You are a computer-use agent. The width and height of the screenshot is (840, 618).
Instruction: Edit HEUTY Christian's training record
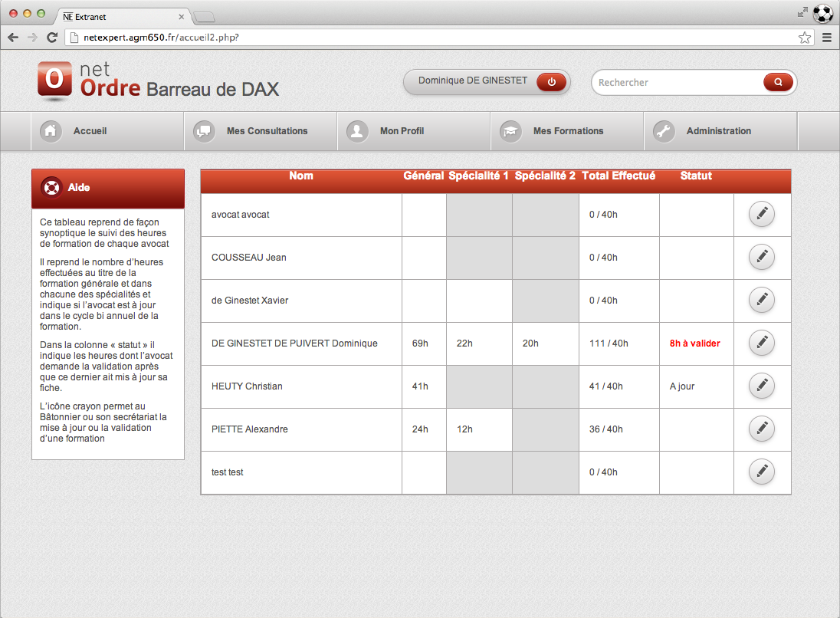coord(761,386)
